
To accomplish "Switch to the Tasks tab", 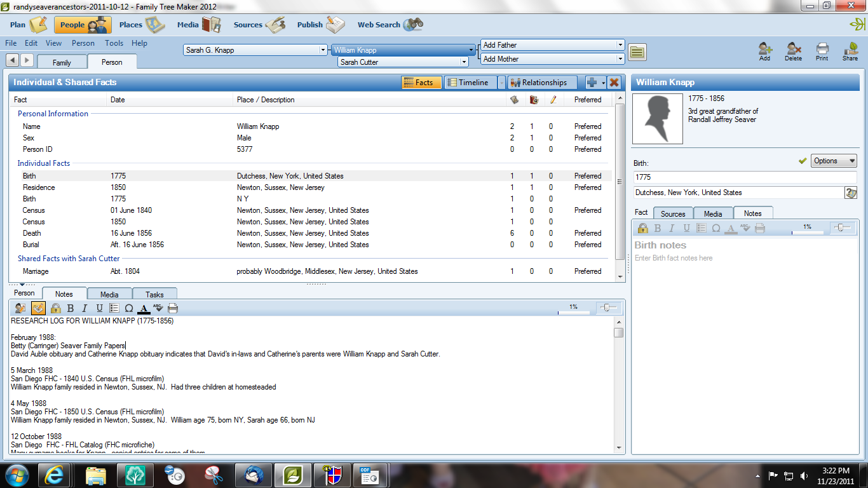I will click(154, 294).
